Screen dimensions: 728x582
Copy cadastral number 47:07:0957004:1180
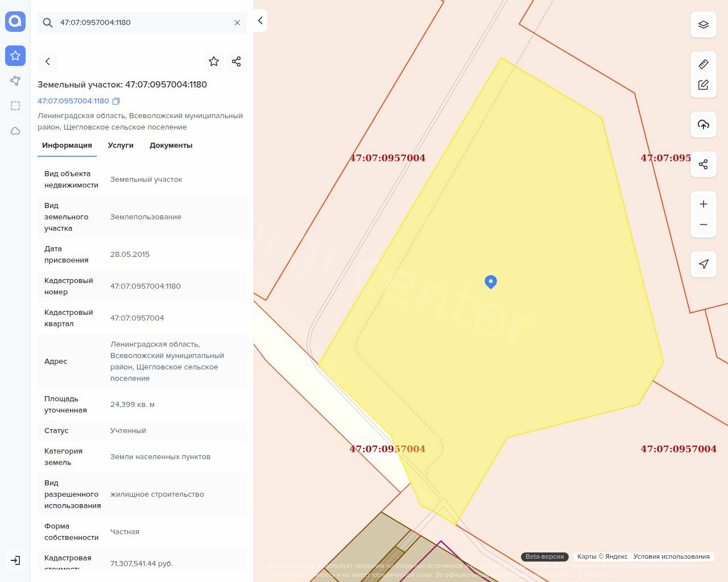(x=116, y=101)
